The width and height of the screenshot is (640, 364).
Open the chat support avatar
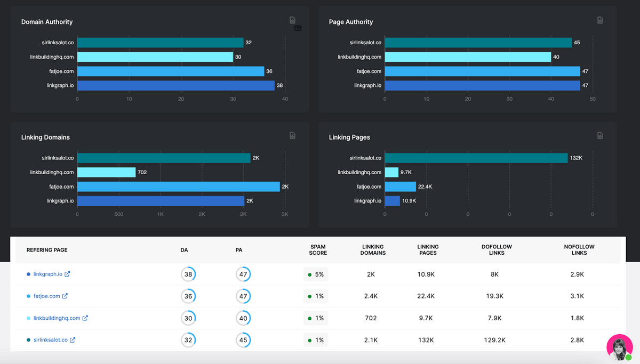coord(620,347)
